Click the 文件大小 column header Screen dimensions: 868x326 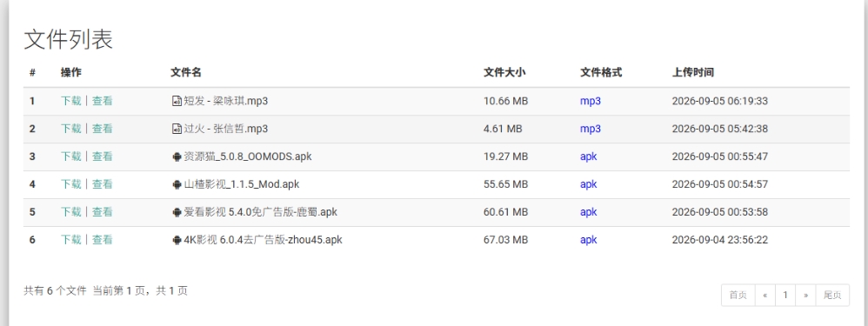(x=504, y=72)
